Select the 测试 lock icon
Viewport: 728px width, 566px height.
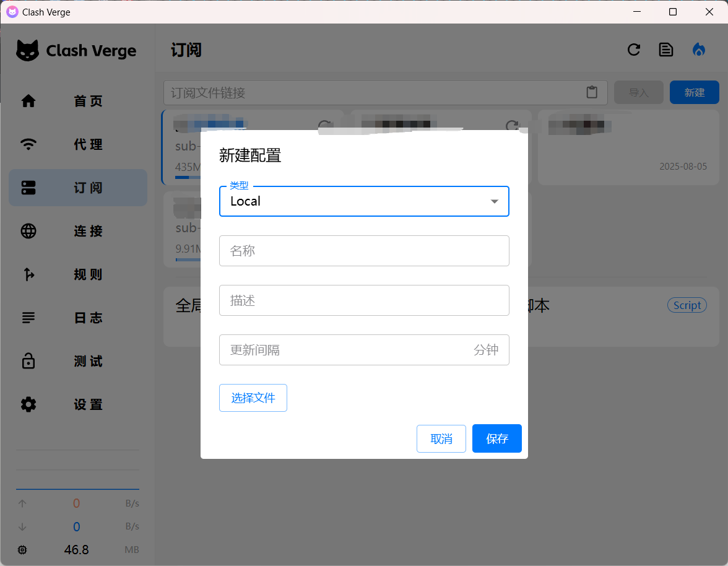tap(28, 361)
